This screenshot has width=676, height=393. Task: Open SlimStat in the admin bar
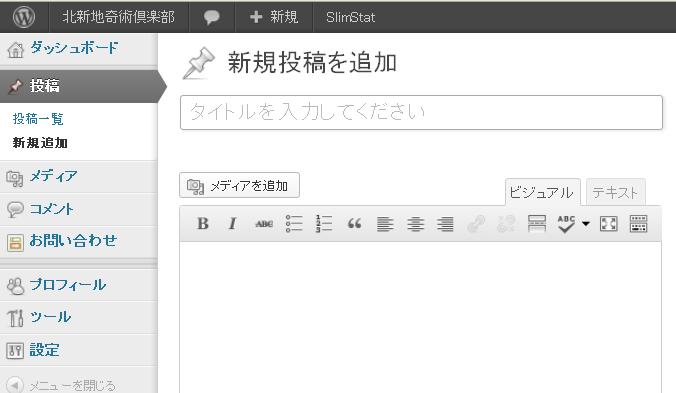pos(350,17)
